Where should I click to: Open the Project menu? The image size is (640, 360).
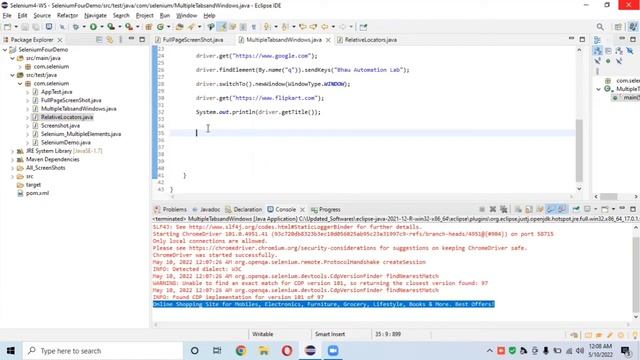pos(144,16)
